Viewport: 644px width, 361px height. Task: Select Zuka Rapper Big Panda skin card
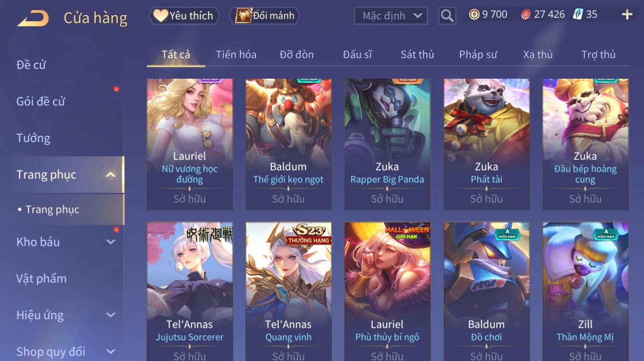point(387,144)
